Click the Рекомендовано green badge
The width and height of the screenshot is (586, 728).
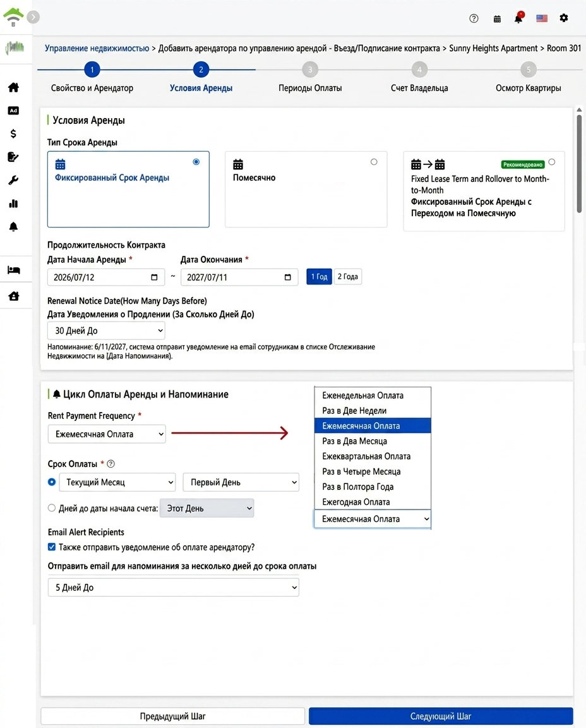523,164
